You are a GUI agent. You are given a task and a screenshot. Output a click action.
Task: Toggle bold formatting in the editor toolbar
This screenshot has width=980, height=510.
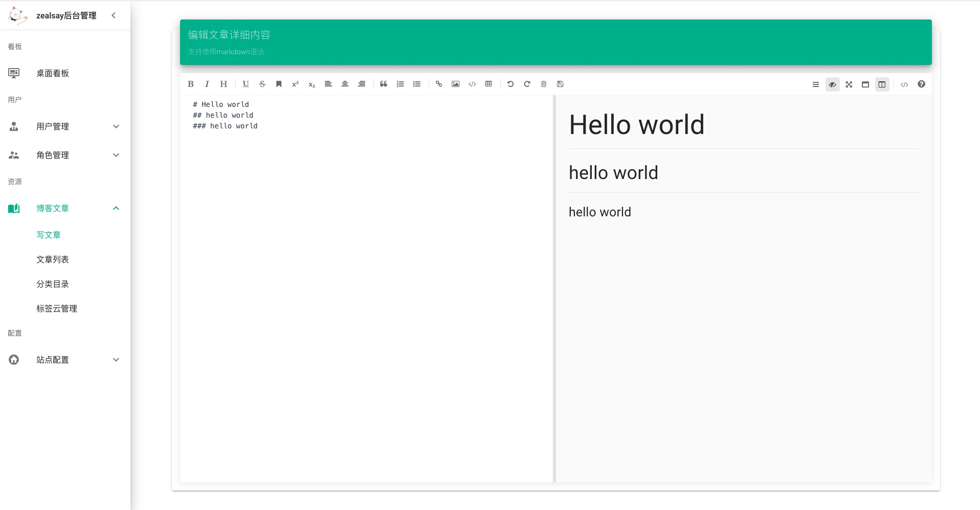(190, 84)
